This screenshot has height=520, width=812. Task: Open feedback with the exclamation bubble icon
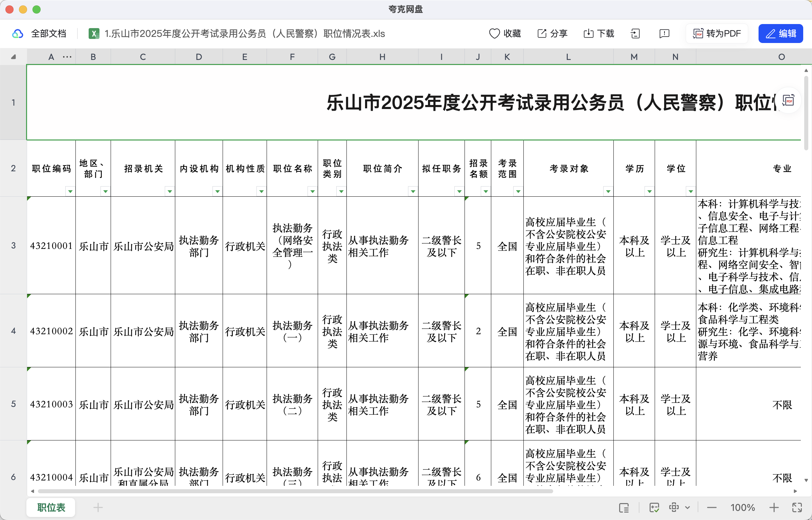[663, 34]
